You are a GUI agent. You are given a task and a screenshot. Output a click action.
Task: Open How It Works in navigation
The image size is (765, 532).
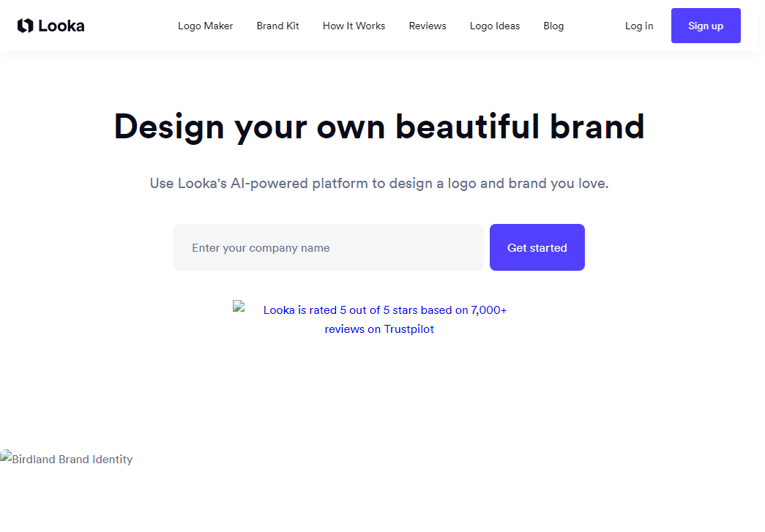coord(354,26)
